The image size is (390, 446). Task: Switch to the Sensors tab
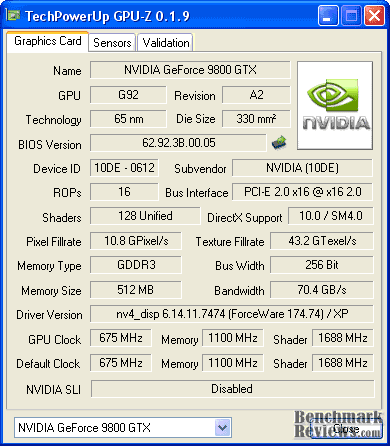[x=112, y=43]
